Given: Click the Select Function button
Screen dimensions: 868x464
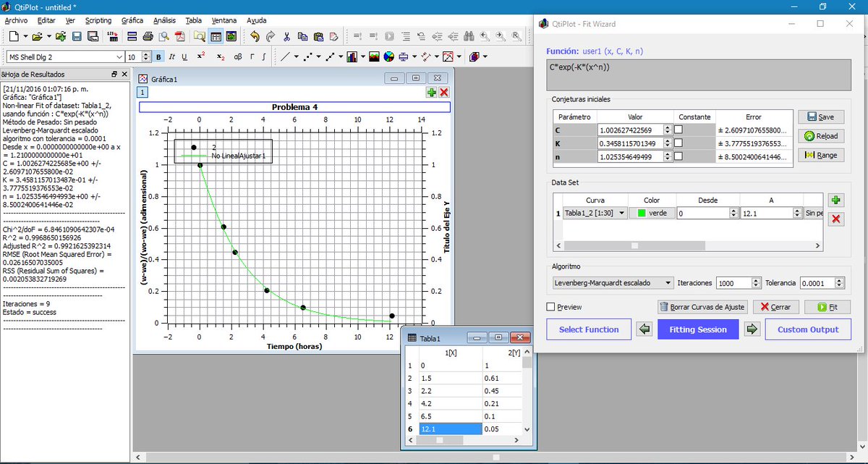Looking at the screenshot, I should pyautogui.click(x=589, y=329).
